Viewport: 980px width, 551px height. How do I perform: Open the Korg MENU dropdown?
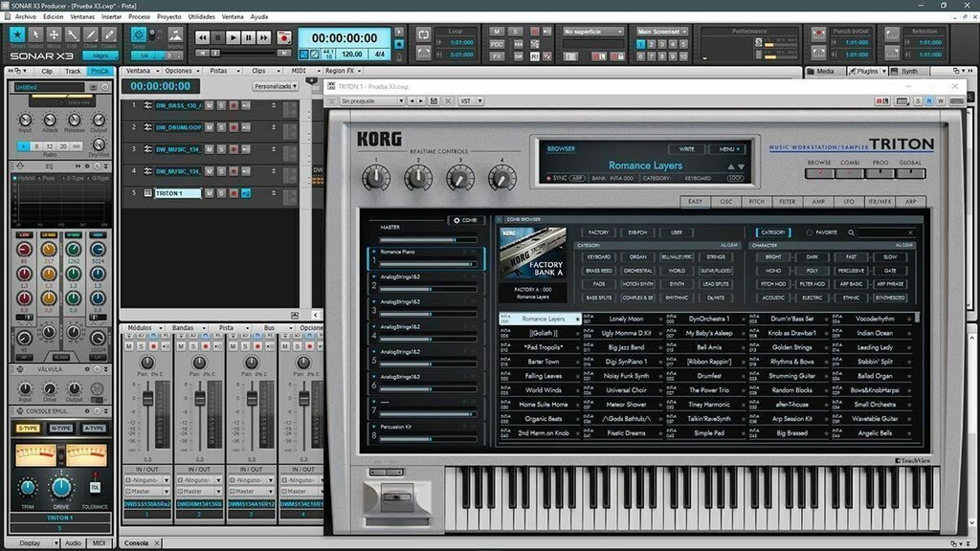click(727, 149)
